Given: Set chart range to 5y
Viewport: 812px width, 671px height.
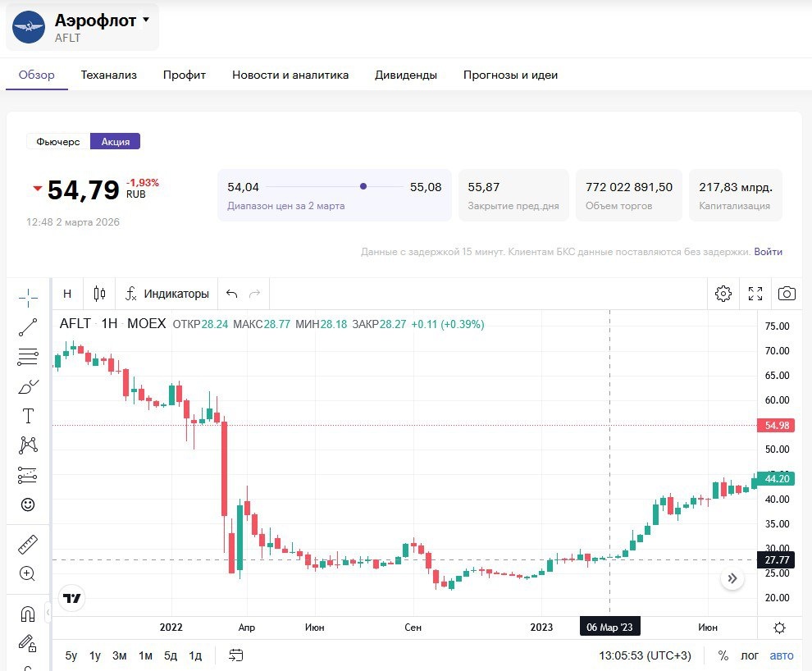Looking at the screenshot, I should point(71,655).
